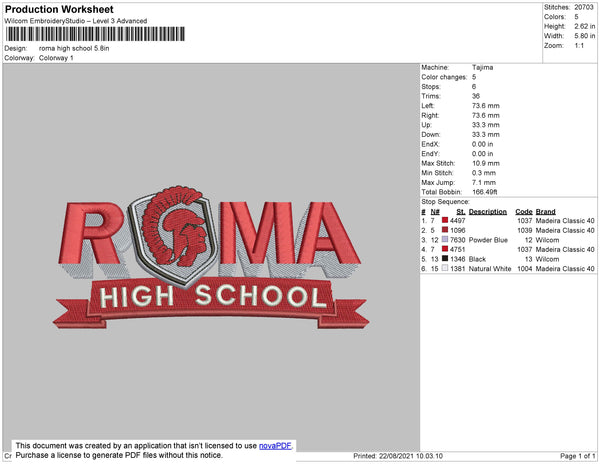Open the novaPDF link
This screenshot has height=464, width=600.
coord(275,446)
